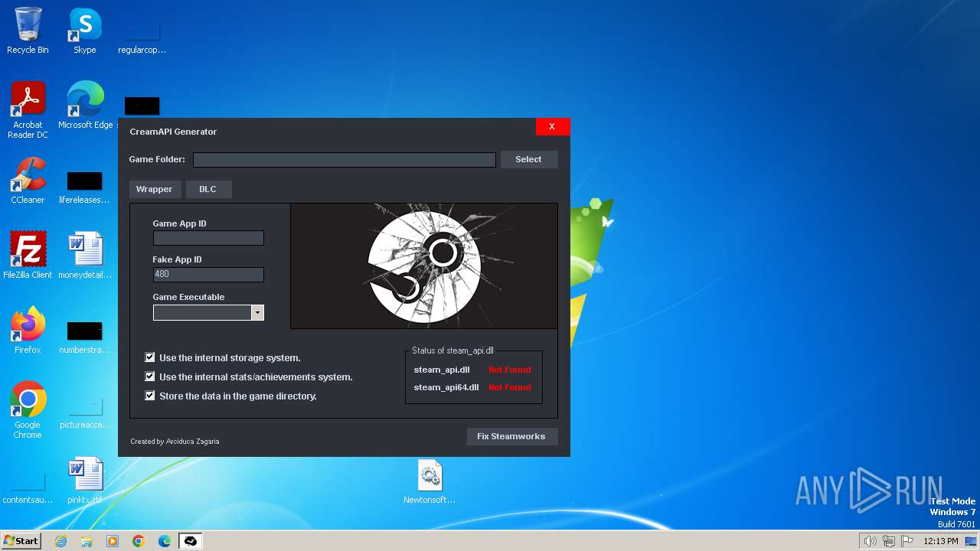Uncheck Use the internal storage system
The image size is (980, 551).
pos(150,357)
